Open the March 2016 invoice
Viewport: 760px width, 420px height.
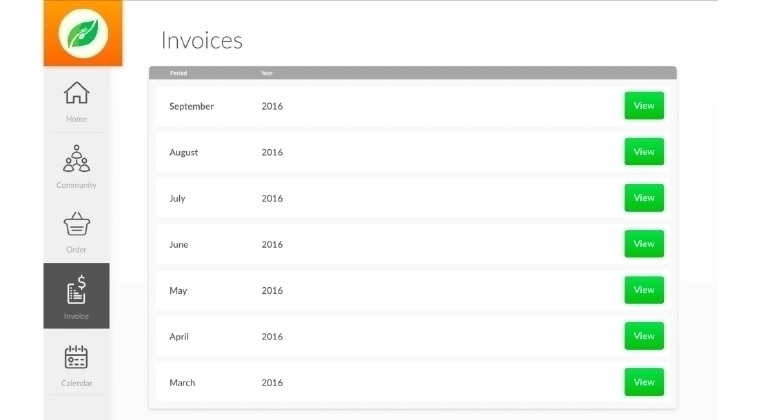pos(644,382)
